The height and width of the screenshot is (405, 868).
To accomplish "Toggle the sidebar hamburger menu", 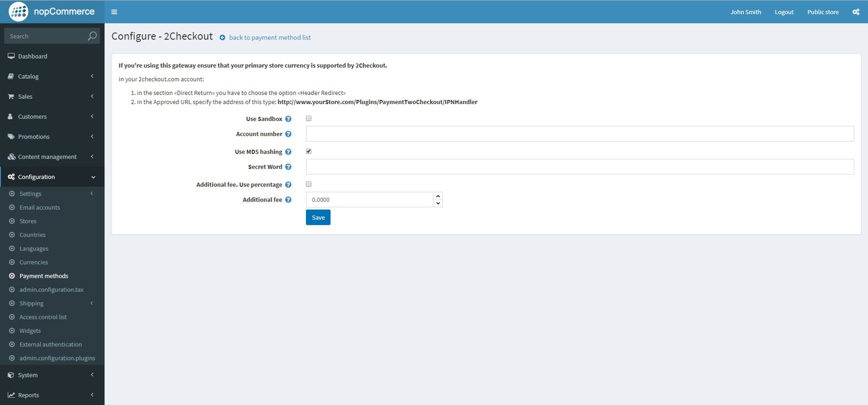I will [x=114, y=12].
